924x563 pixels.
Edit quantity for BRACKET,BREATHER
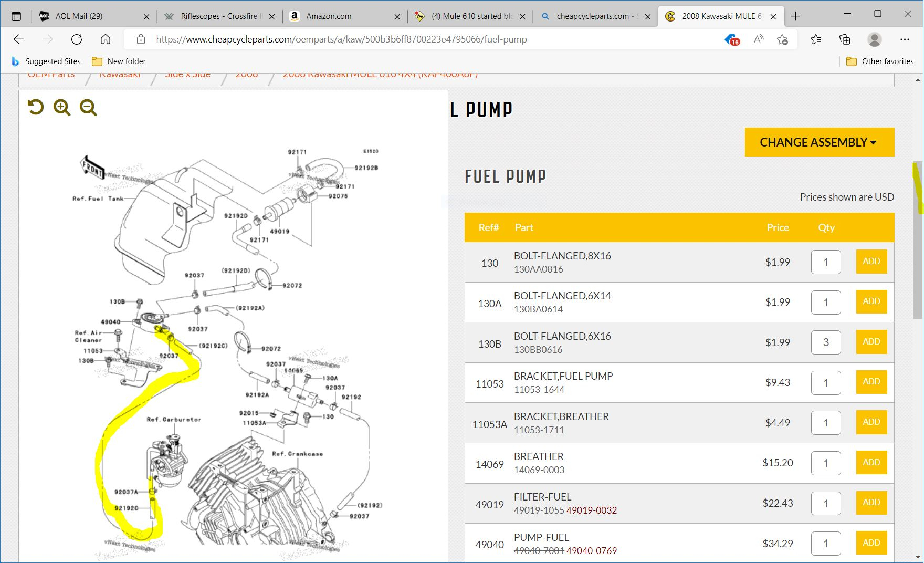(x=826, y=423)
